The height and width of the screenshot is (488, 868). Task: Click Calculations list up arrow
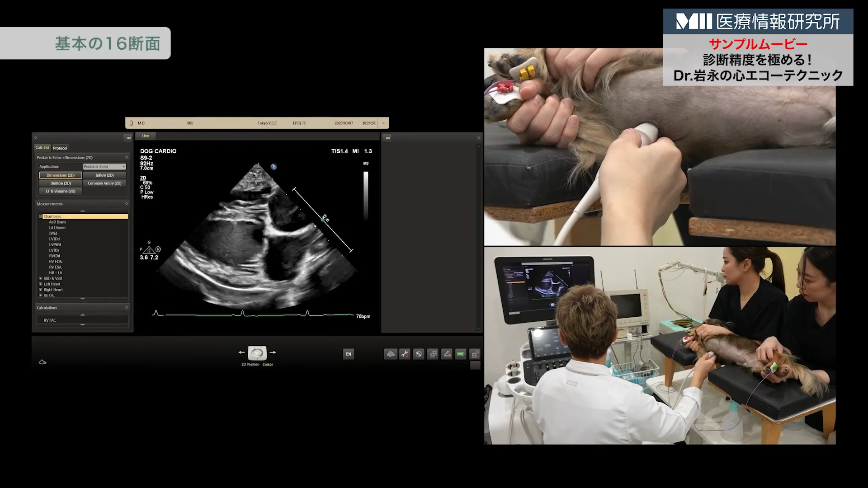pos(82,314)
